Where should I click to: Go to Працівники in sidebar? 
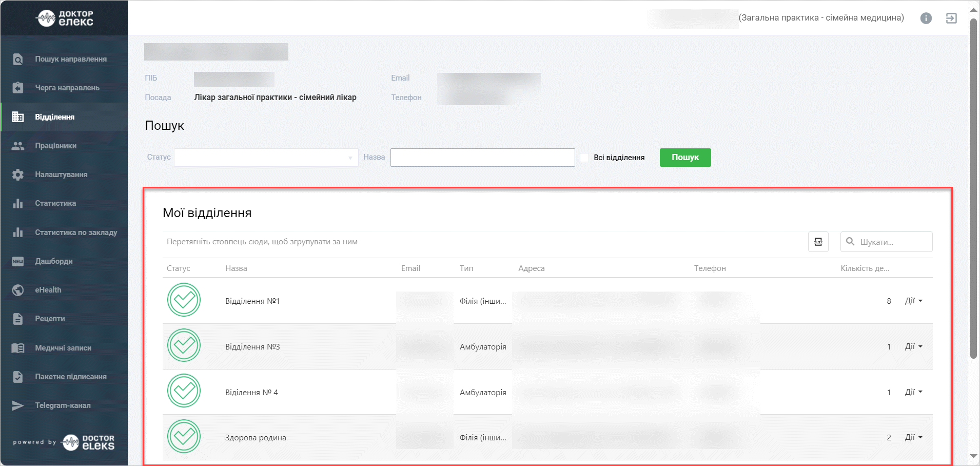point(55,146)
